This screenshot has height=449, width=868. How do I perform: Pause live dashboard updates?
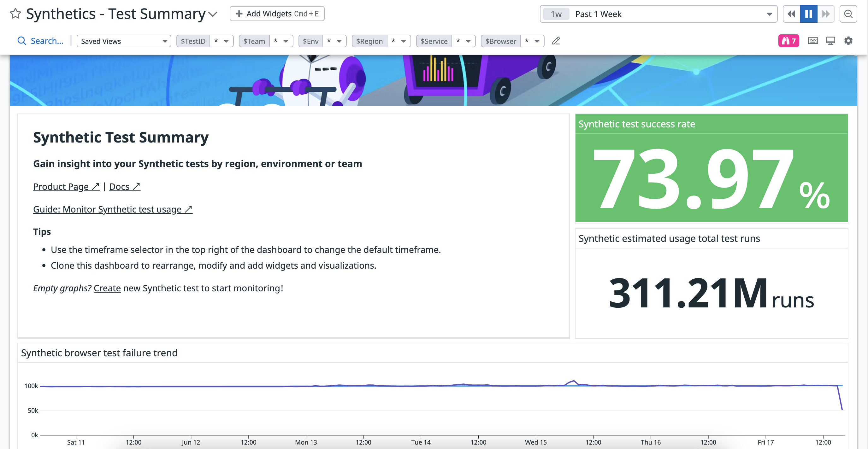808,14
